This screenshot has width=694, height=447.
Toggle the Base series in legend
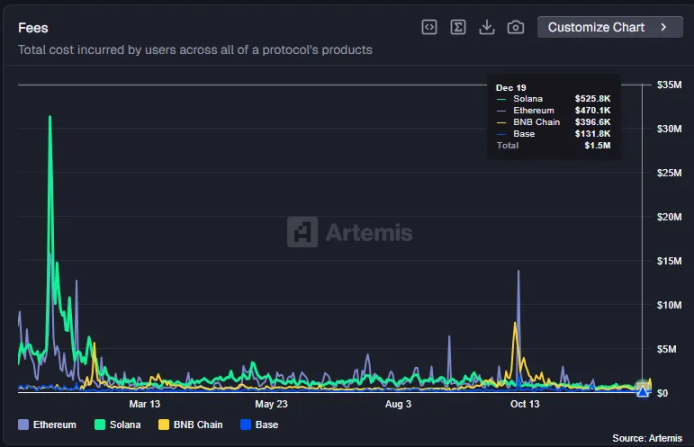point(265,425)
